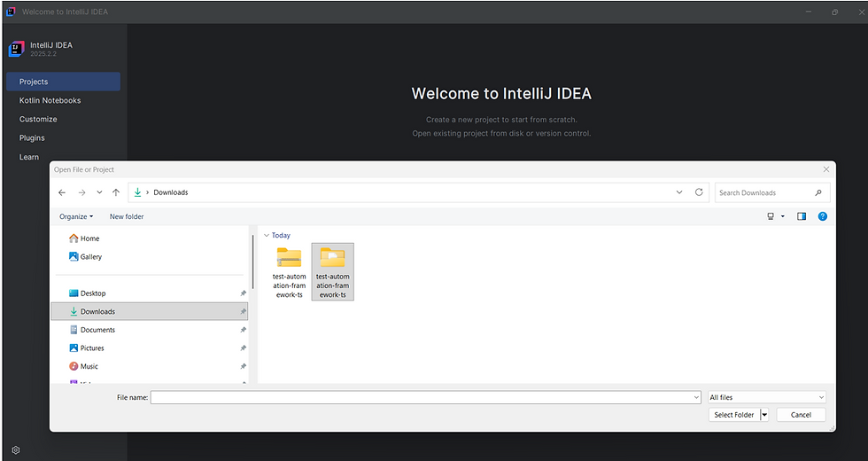
Task: Expand the File name dropdown arrow
Action: point(696,397)
